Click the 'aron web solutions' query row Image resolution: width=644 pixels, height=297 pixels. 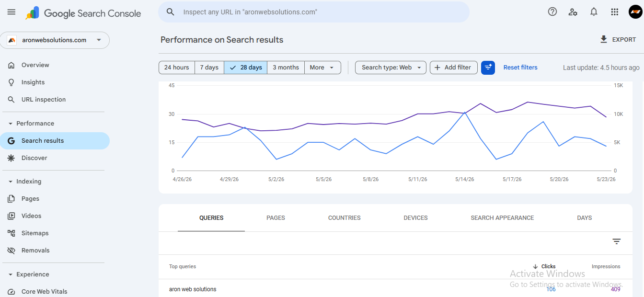[x=395, y=289]
